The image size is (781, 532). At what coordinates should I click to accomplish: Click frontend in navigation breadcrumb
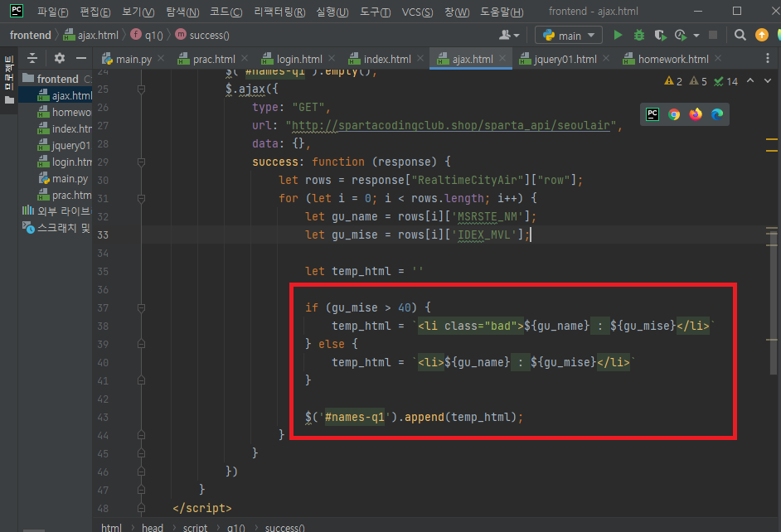click(x=31, y=36)
